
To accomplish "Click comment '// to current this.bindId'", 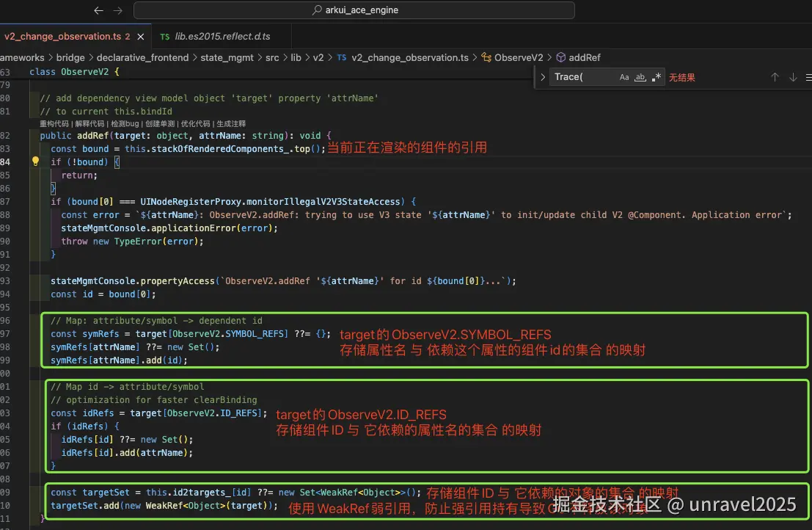I will (106, 112).
